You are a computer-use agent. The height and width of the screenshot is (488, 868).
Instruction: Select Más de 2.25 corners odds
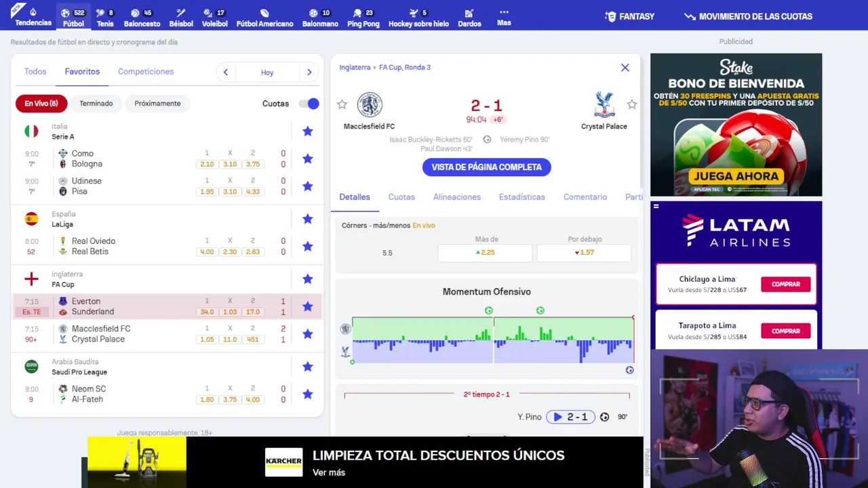click(485, 253)
